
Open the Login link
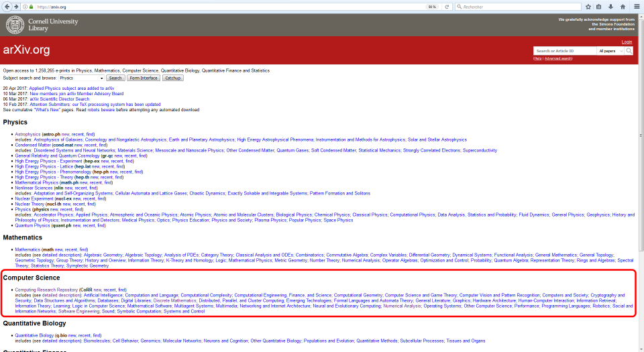[x=627, y=42]
